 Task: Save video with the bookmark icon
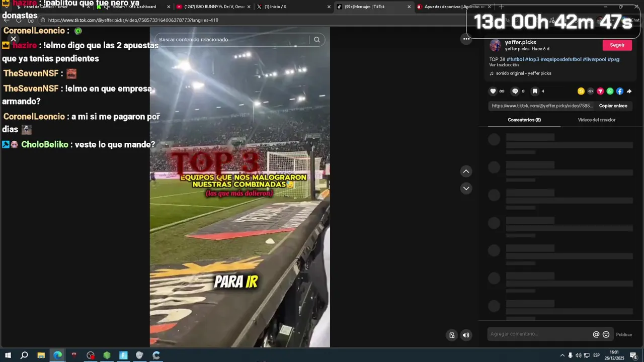(535, 91)
